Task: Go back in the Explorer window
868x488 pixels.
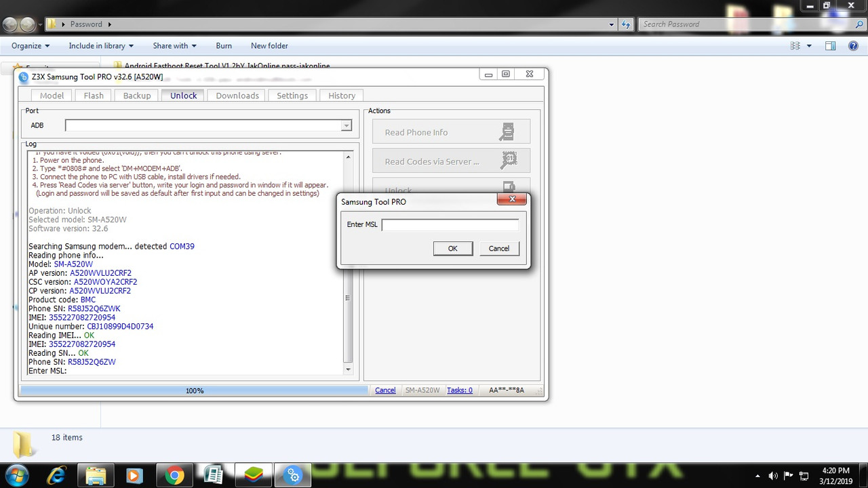Action: tap(11, 24)
